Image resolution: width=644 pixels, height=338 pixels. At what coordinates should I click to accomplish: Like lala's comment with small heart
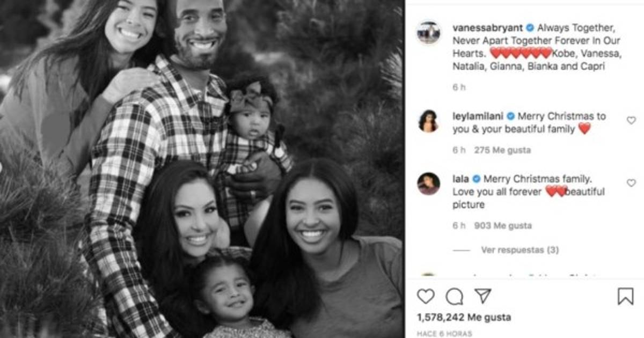click(631, 183)
